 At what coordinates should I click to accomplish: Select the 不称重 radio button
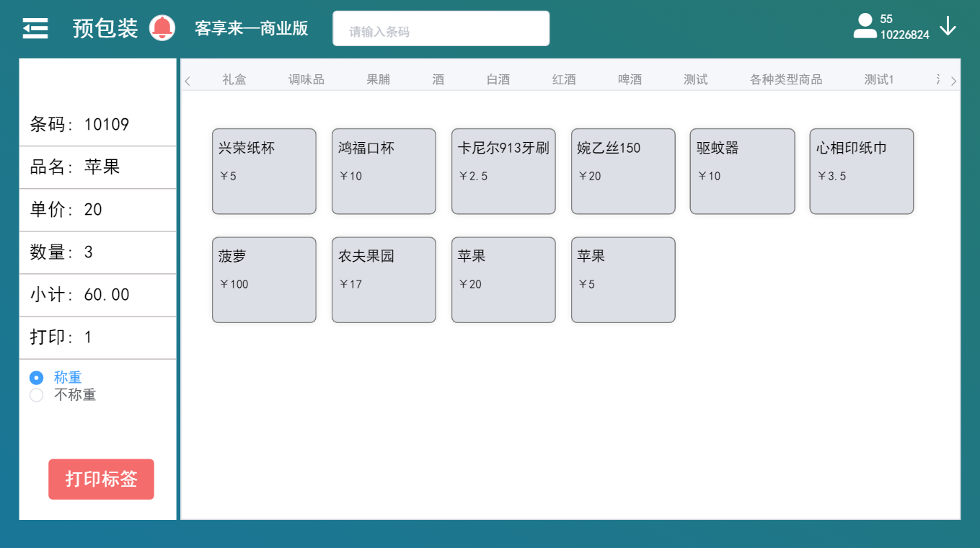[37, 395]
